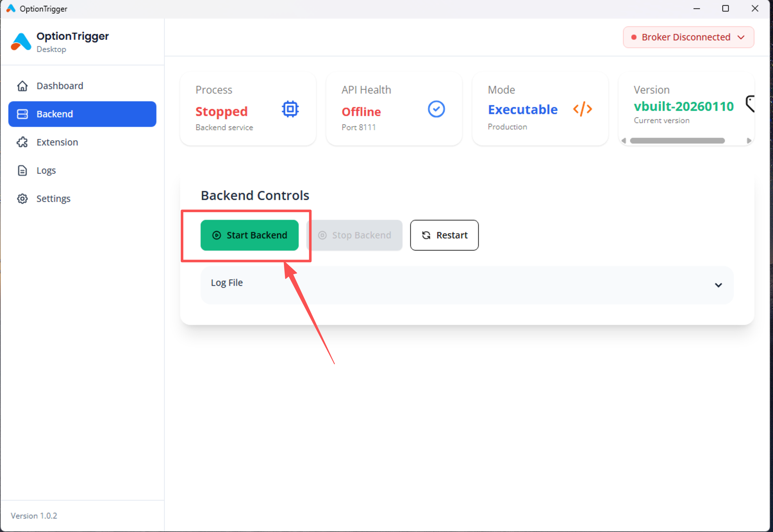Click the checkmark icon in API Health card
This screenshot has height=532, width=773.
[436, 109]
